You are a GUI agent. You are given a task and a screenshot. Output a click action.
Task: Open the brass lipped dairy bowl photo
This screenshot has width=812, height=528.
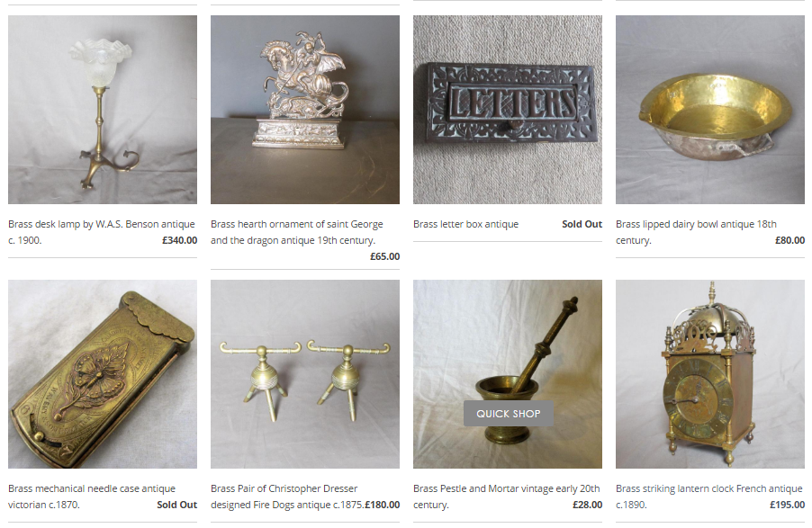tap(710, 110)
